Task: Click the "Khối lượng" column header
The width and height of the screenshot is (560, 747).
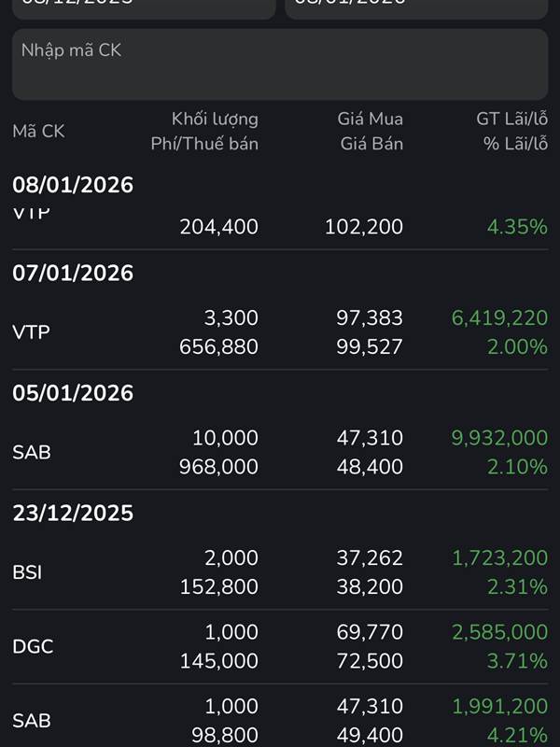Action: click(x=215, y=119)
